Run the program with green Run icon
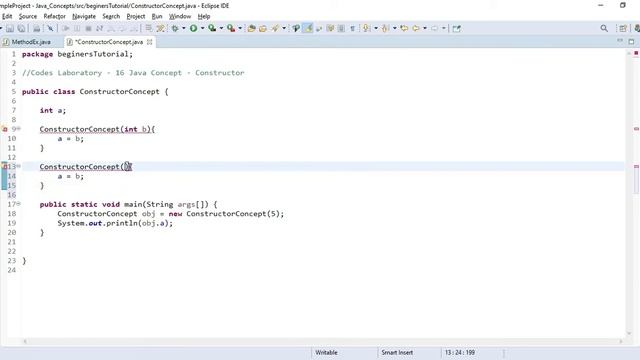 pos(193,28)
